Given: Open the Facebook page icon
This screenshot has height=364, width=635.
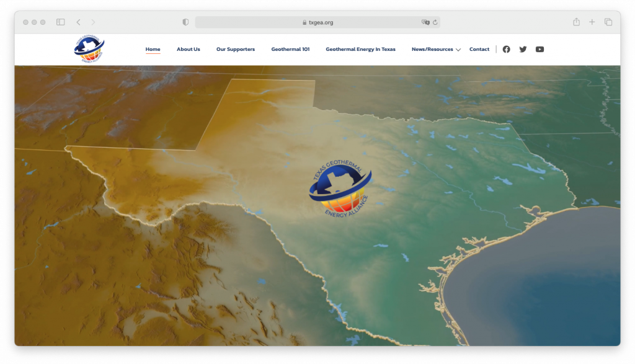Looking at the screenshot, I should coord(506,50).
